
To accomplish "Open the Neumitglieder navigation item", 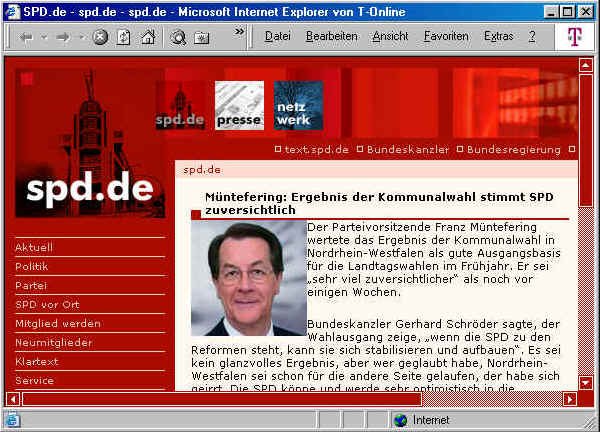I will (x=90, y=342).
